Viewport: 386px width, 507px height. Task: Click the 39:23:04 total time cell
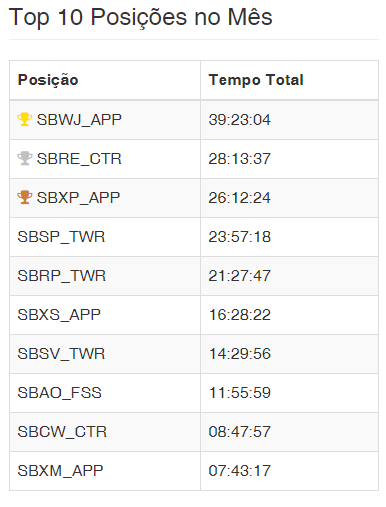click(289, 120)
